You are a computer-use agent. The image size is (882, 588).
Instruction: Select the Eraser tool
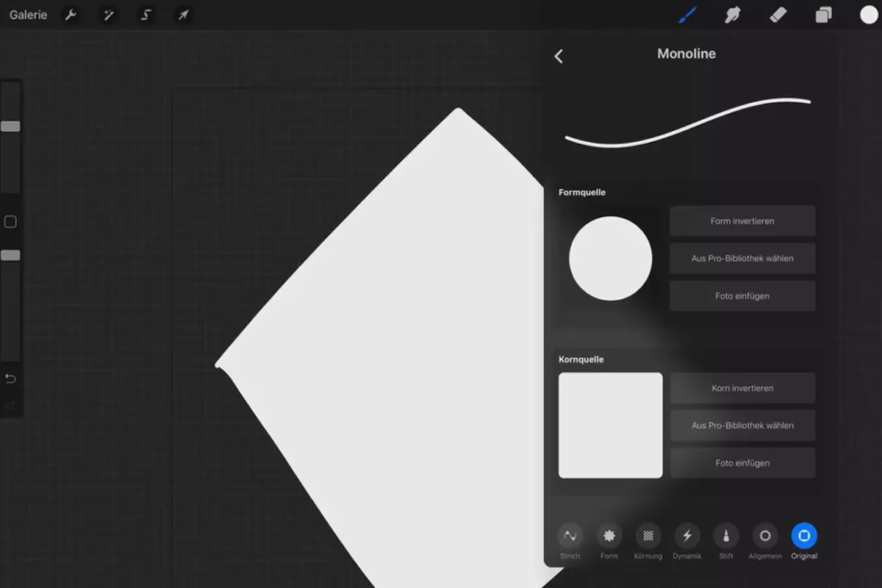coord(778,15)
